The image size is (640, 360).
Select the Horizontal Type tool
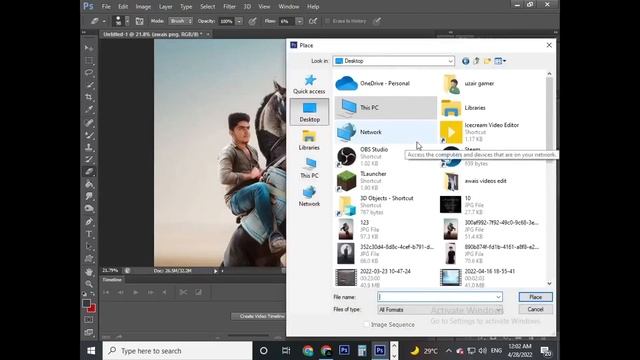(x=89, y=234)
